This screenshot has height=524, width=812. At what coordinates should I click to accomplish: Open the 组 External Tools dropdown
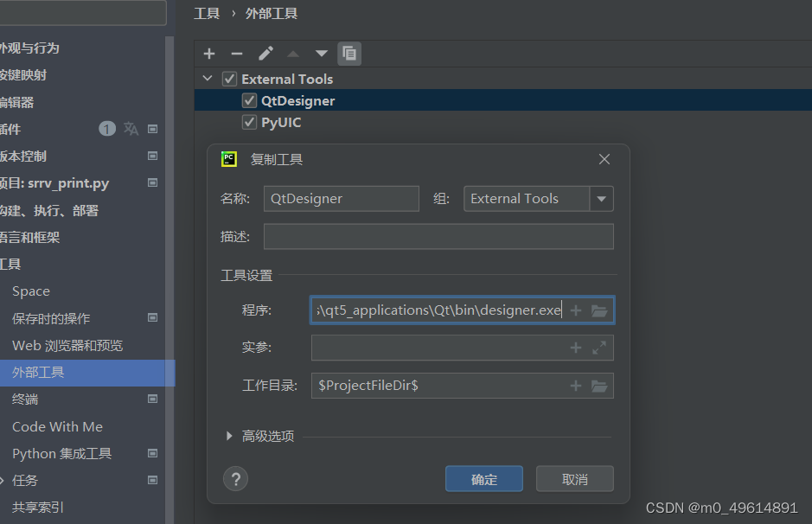[x=601, y=199]
